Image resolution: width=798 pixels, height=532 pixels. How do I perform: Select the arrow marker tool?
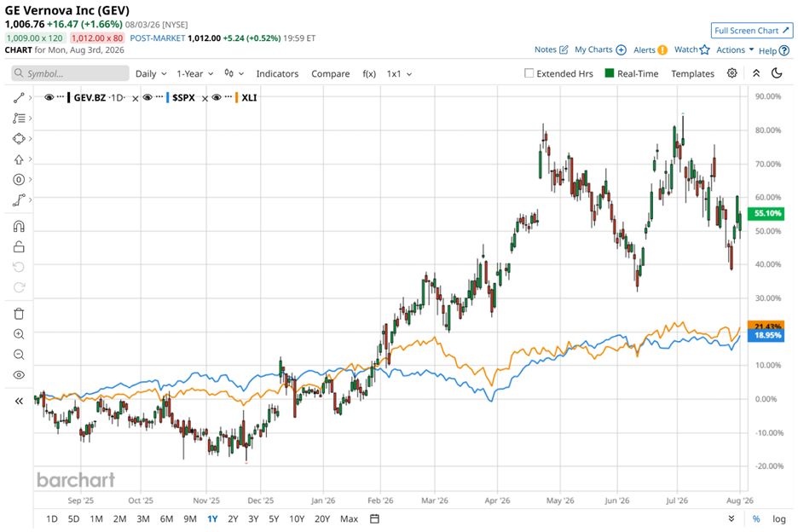(x=19, y=159)
